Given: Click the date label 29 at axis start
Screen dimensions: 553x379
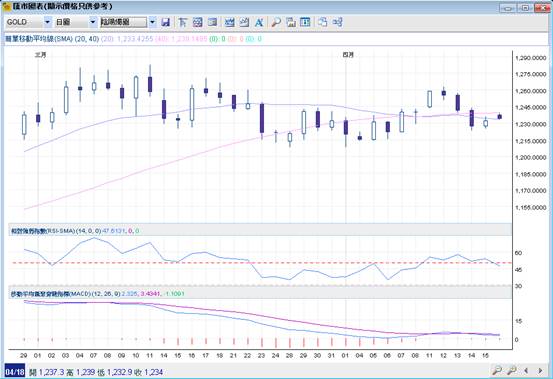Looking at the screenshot, I should pos(24,355).
